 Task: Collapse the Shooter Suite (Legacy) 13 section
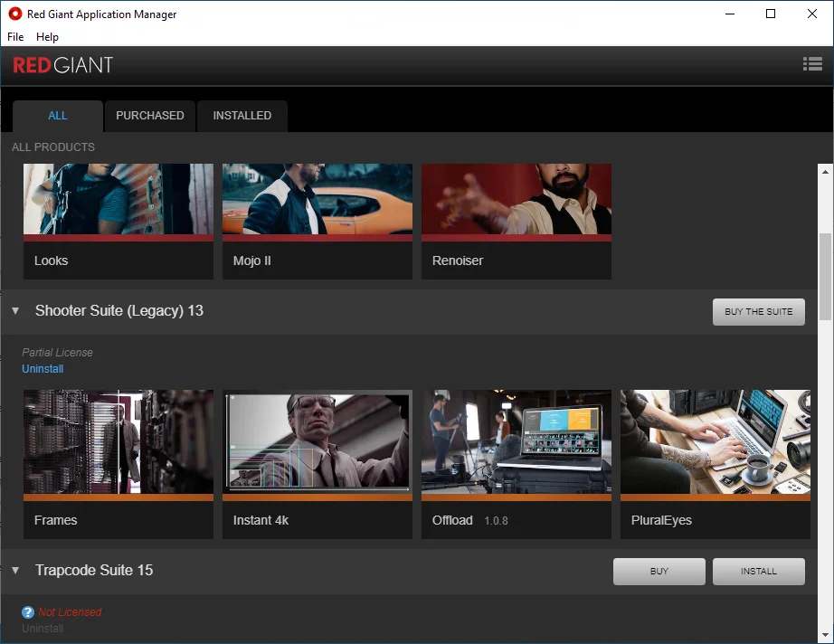click(15, 310)
